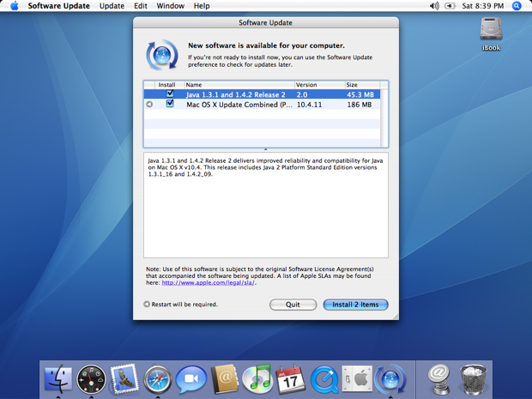Screen dimensions: 532x399
Task: Select the Mac OS X Update Combined row
Action: point(262,105)
